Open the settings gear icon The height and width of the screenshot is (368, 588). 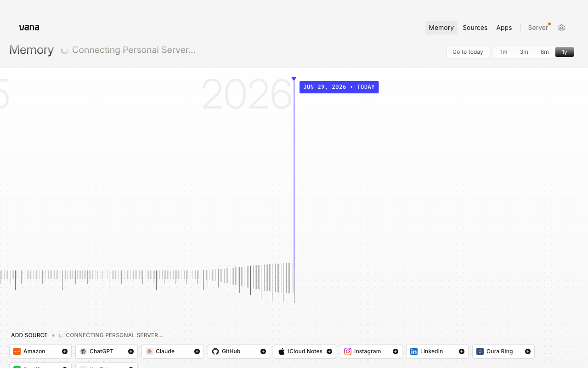pyautogui.click(x=561, y=28)
